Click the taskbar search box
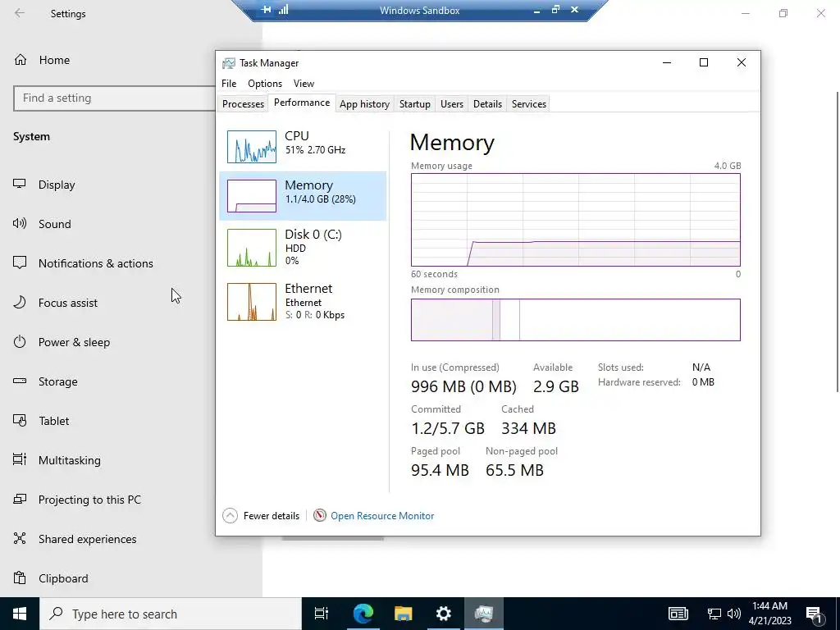The height and width of the screenshot is (630, 840). pyautogui.click(x=171, y=614)
